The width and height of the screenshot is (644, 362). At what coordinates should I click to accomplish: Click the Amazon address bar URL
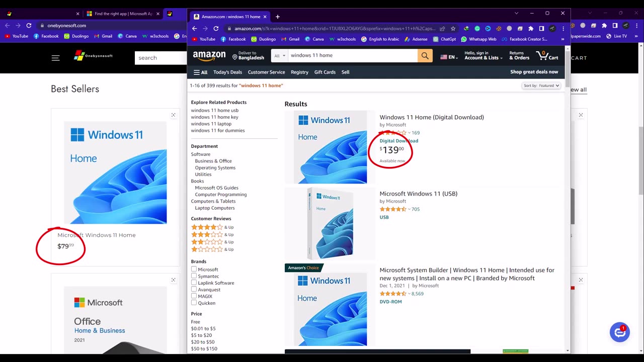coord(335,29)
